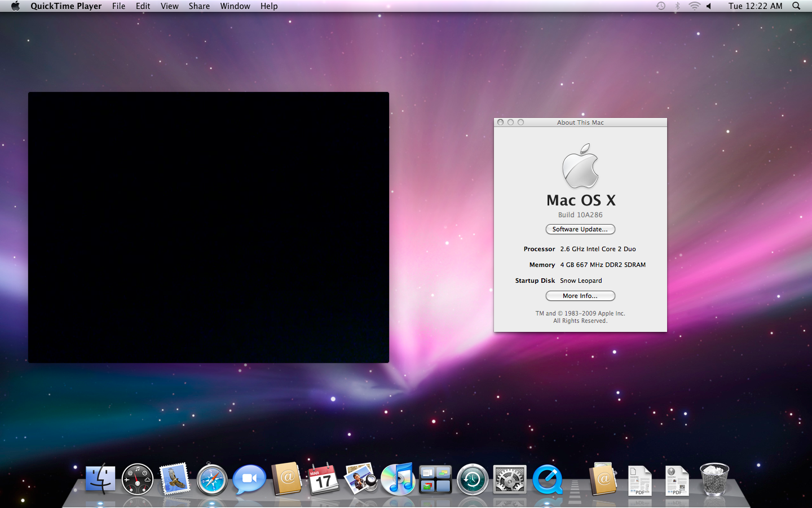Open the QuickTime Player application menu
812x508 pixels.
pyautogui.click(x=66, y=6)
